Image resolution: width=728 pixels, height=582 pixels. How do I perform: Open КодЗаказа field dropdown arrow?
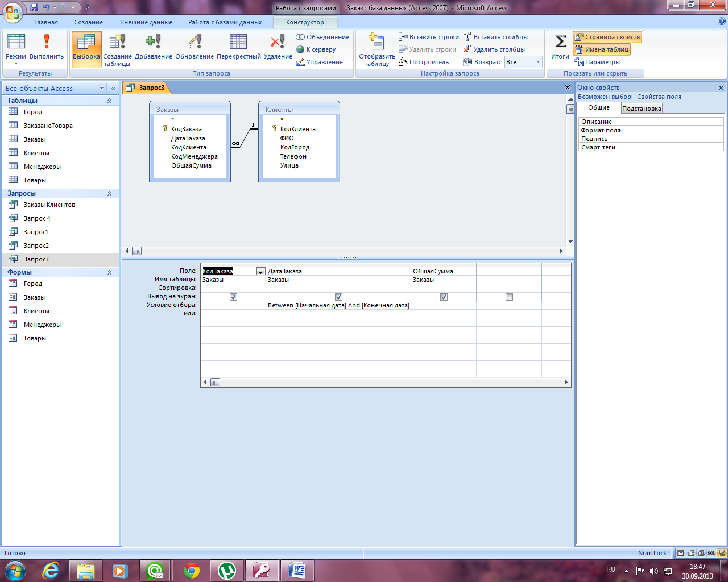tap(260, 272)
